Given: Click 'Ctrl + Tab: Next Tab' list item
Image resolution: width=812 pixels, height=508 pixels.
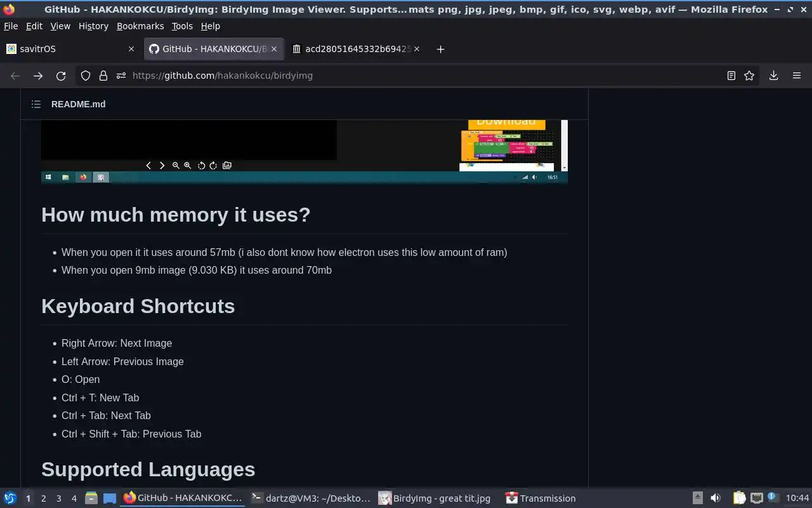Looking at the screenshot, I should [x=106, y=415].
